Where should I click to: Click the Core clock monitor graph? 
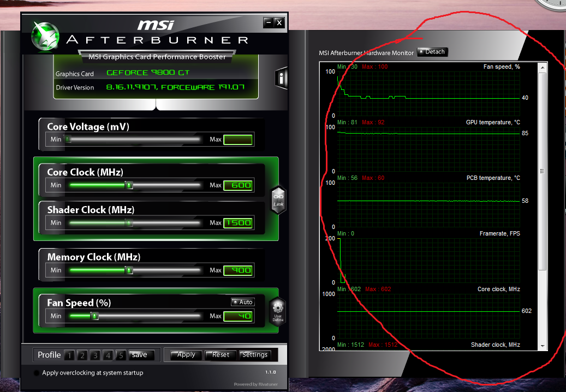point(428,316)
